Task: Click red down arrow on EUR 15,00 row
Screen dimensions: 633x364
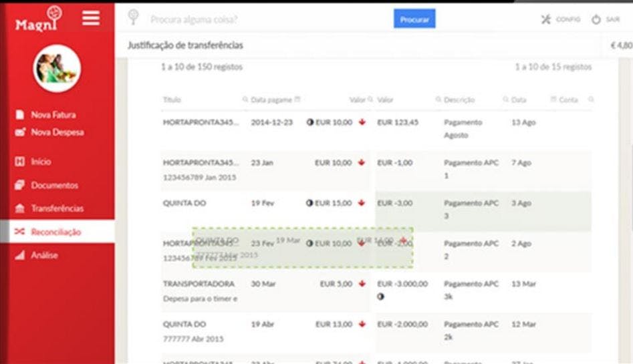Action: pos(362,202)
